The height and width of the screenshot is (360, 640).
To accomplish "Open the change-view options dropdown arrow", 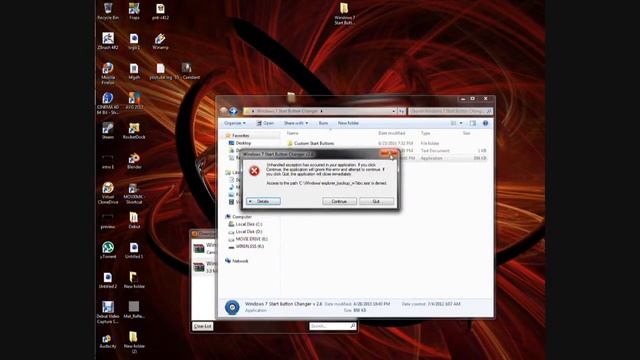I will [461, 123].
